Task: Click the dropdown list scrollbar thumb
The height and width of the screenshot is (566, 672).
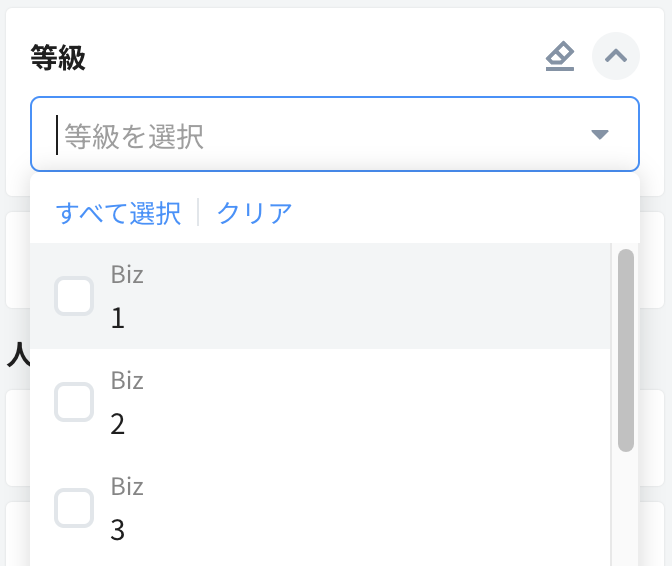Action: pyautogui.click(x=626, y=350)
